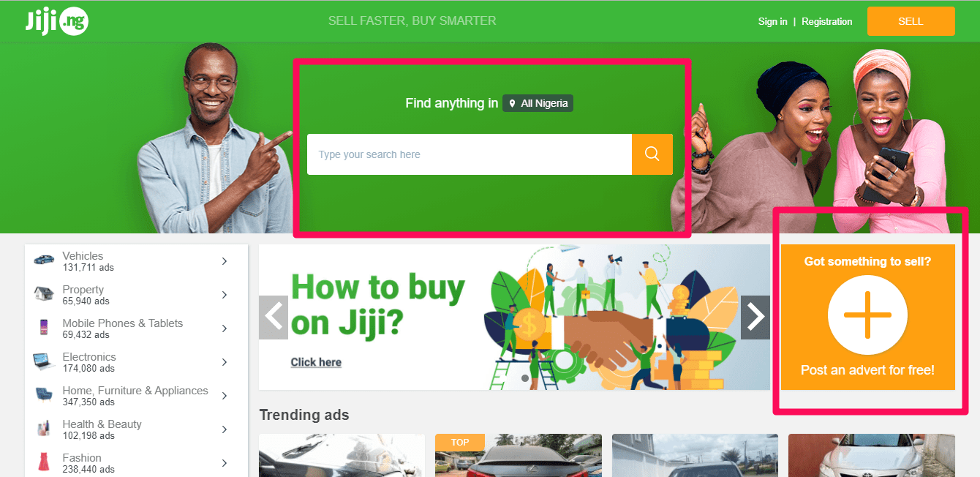Click the Mobile Phones & Tablets phone icon
The height and width of the screenshot is (477, 980).
click(x=43, y=328)
